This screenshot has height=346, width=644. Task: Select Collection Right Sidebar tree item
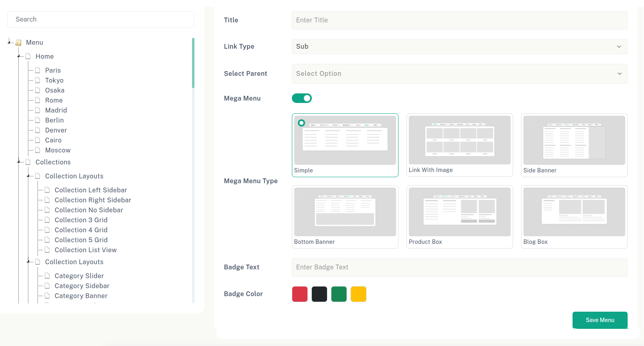93,200
